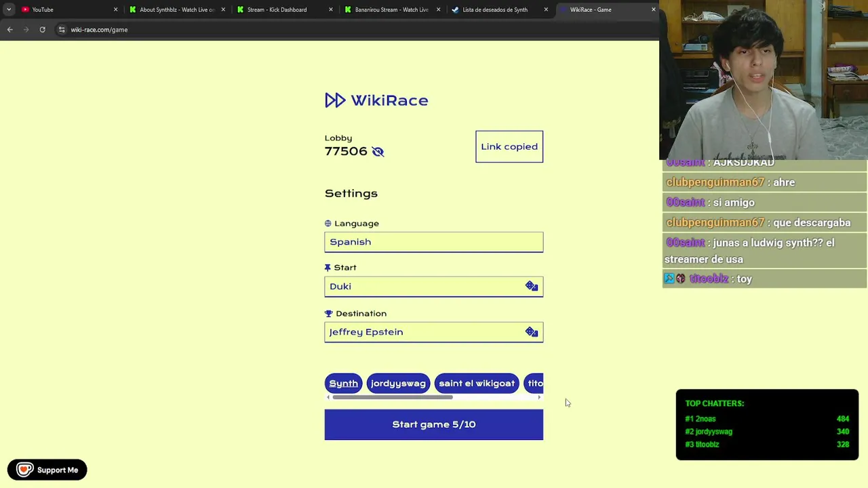Click the WikiRace fast-forward logo icon
Image resolution: width=868 pixels, height=488 pixels.
coord(335,100)
